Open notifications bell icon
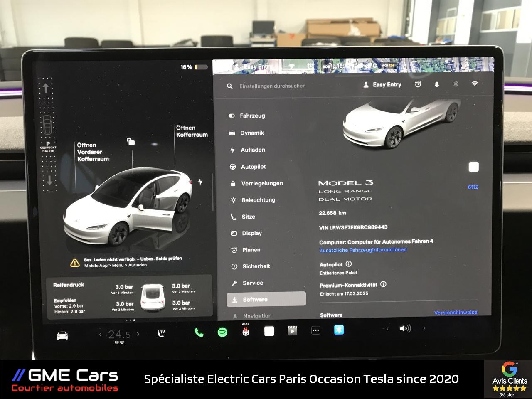 click(x=437, y=84)
